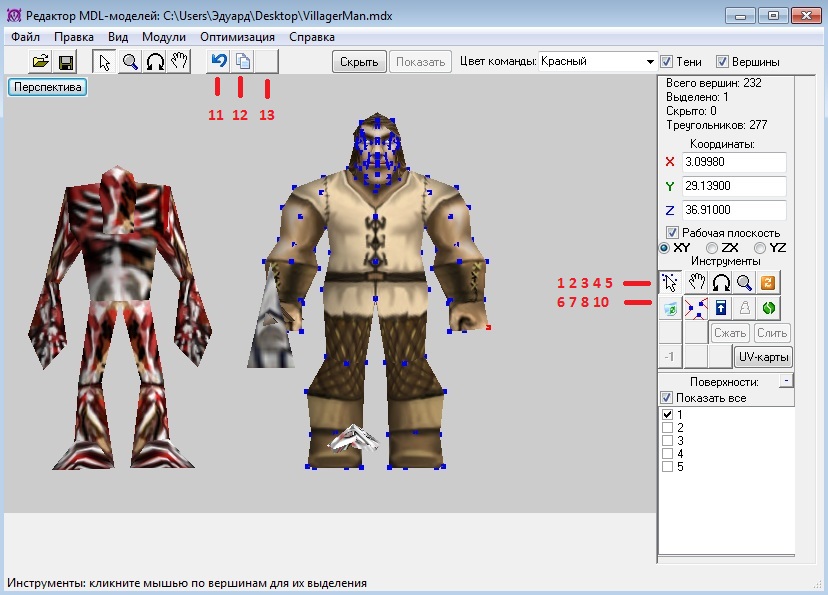The image size is (828, 595).
Task: Click the copy icon in top toolbar
Action: [x=242, y=62]
